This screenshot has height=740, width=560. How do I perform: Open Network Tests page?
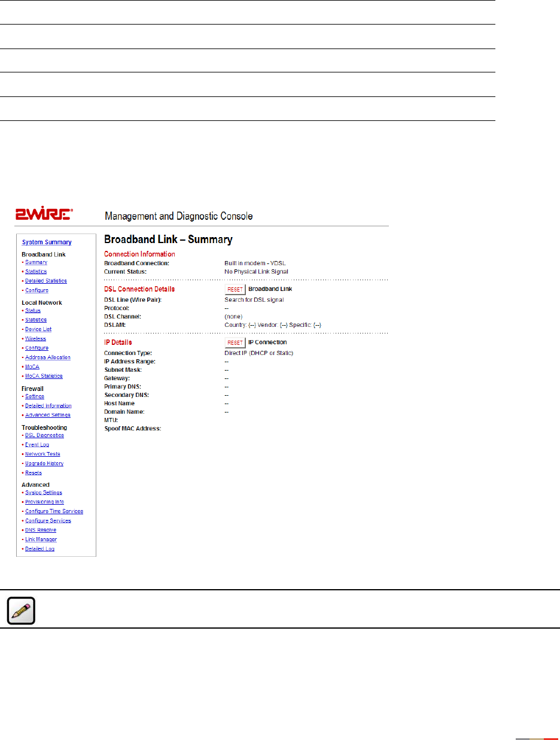tap(42, 454)
